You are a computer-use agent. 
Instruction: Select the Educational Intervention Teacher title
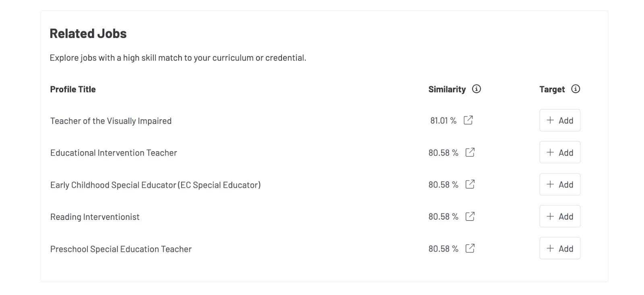click(114, 153)
